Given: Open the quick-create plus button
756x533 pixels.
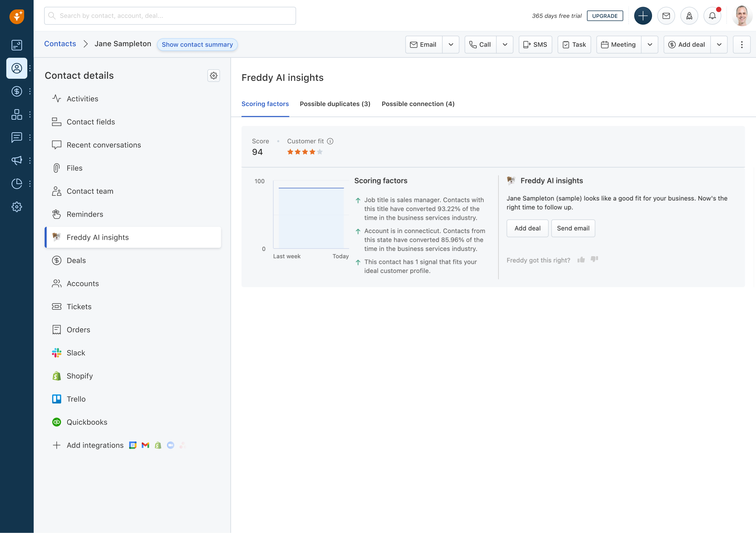Looking at the screenshot, I should pos(643,15).
